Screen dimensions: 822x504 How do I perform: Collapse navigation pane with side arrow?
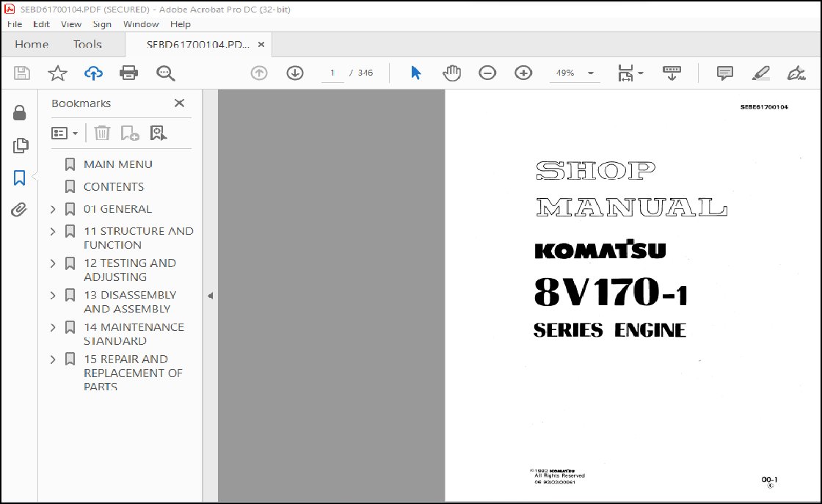point(210,296)
